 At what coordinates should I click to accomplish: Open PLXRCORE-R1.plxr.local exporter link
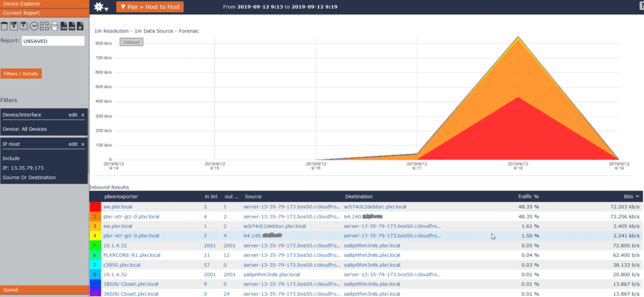(x=132, y=255)
